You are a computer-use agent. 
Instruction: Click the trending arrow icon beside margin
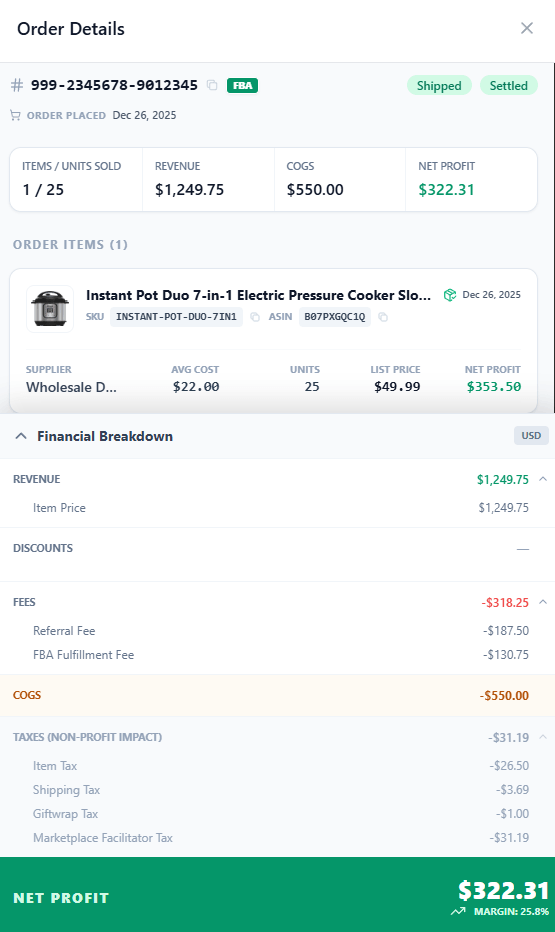click(458, 911)
